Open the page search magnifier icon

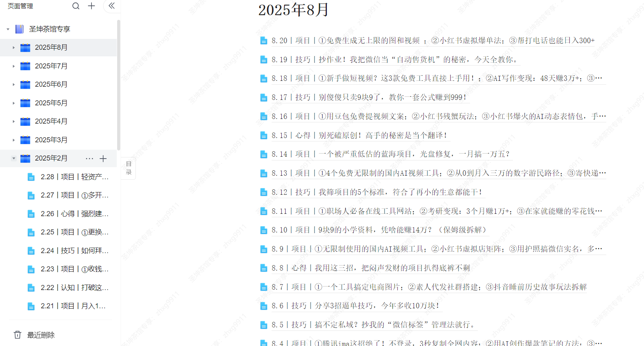click(76, 6)
